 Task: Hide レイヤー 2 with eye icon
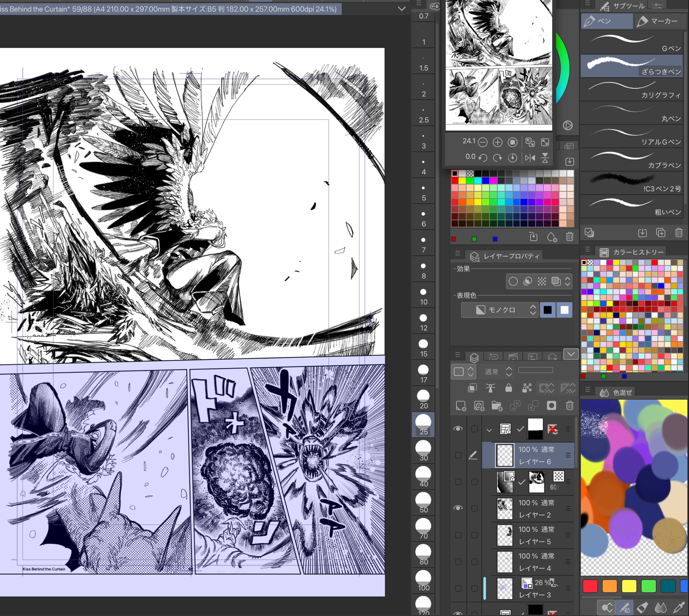pos(458,508)
